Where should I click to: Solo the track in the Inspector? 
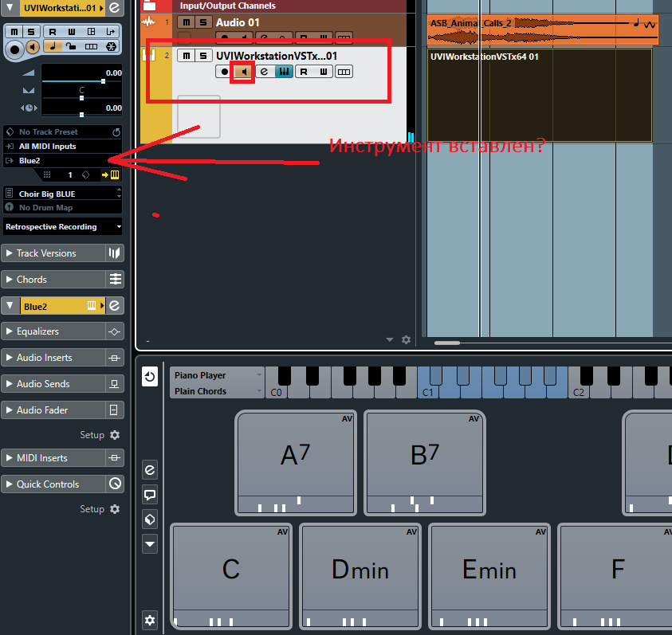click(31, 32)
